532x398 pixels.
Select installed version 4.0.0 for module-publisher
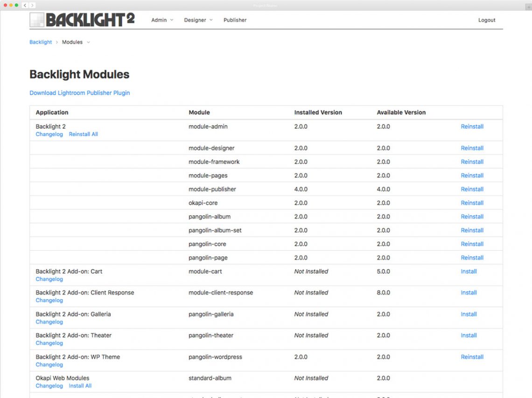301,189
